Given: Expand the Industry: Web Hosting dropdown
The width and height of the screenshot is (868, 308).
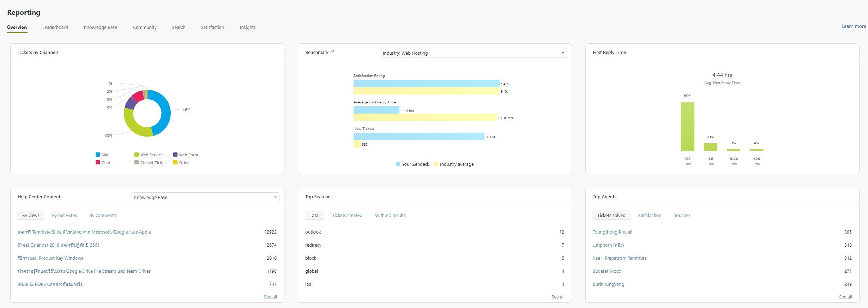Looking at the screenshot, I should (x=474, y=53).
